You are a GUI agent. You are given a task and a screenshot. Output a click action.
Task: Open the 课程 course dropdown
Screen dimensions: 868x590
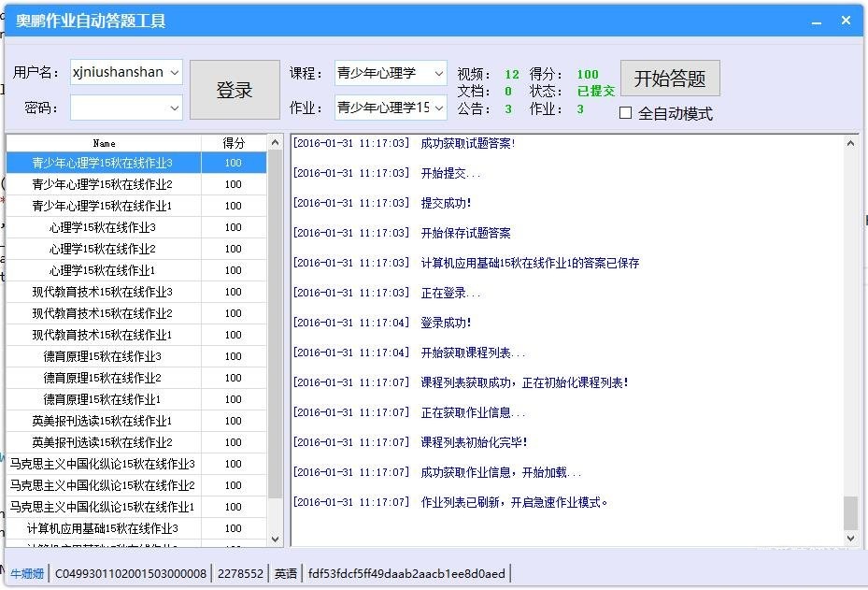pos(439,73)
